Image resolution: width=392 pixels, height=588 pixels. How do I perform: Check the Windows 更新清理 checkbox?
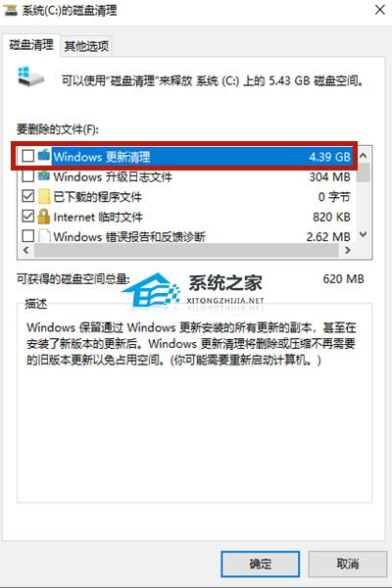28,155
